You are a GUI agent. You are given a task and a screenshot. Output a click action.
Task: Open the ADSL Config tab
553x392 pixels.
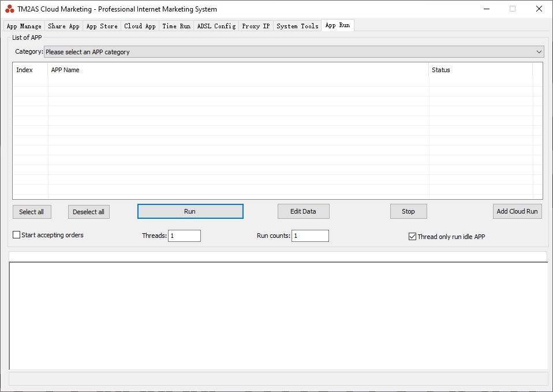[216, 26]
